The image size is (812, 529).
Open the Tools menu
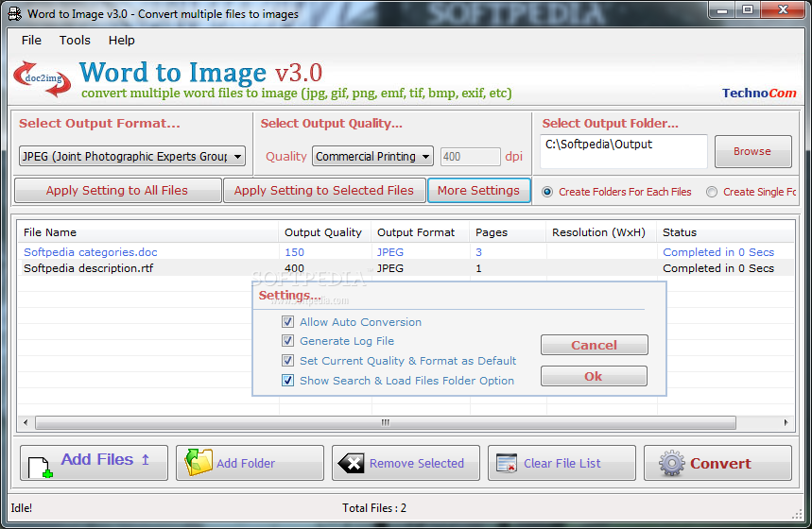pos(75,41)
